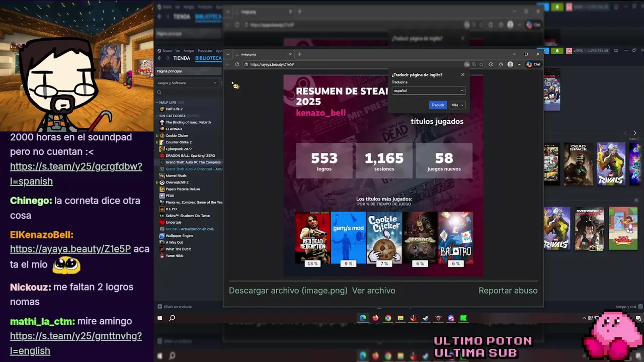Select Balatro cover in summary

455,237
